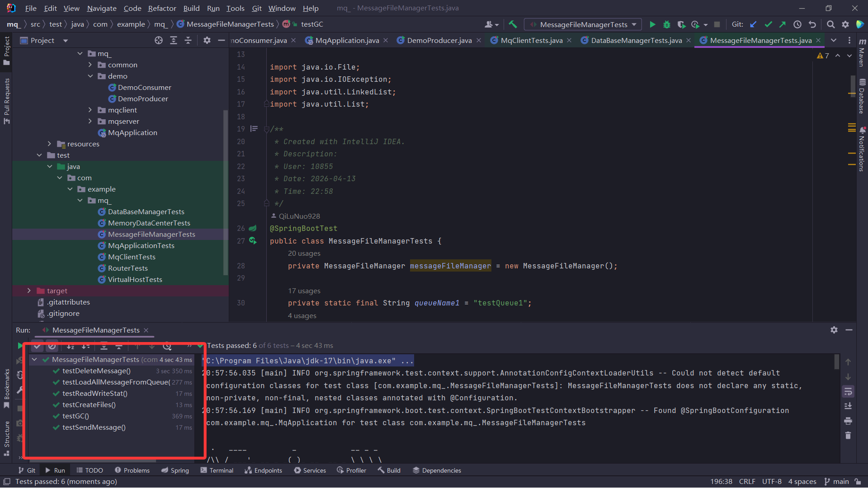868x488 pixels.
Task: Collapse MessageFileManagerTests test results node
Action: click(x=34, y=360)
